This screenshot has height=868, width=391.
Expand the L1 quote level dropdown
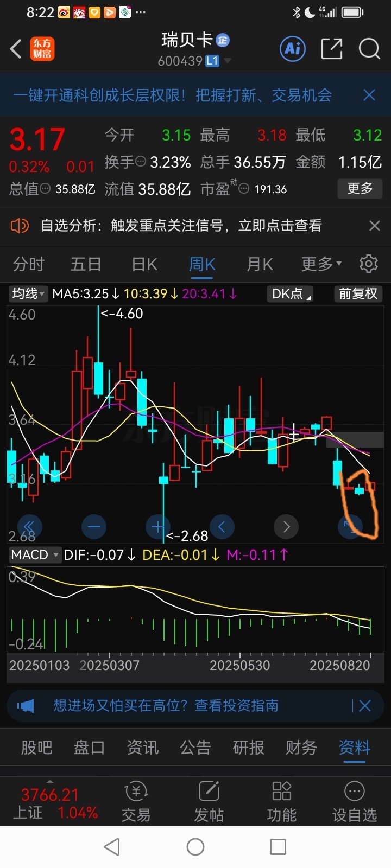(x=218, y=61)
